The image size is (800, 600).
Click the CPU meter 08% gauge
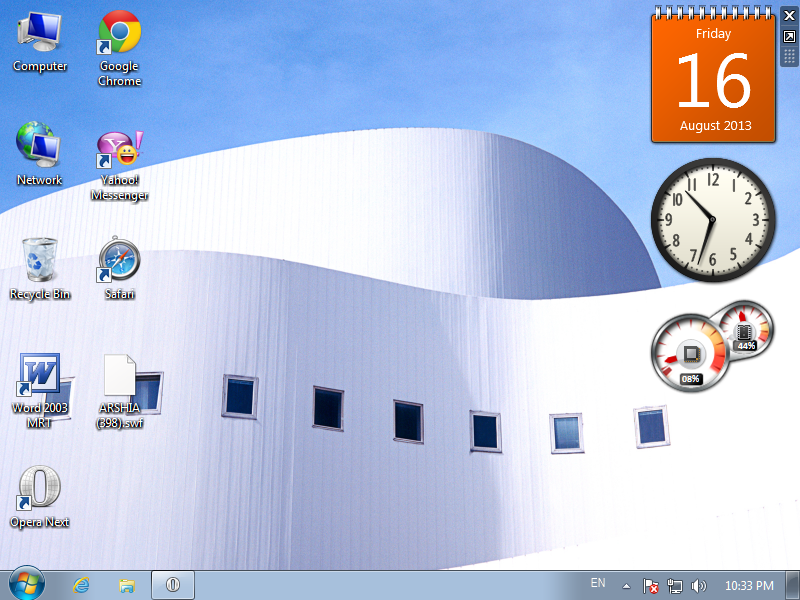click(690, 354)
